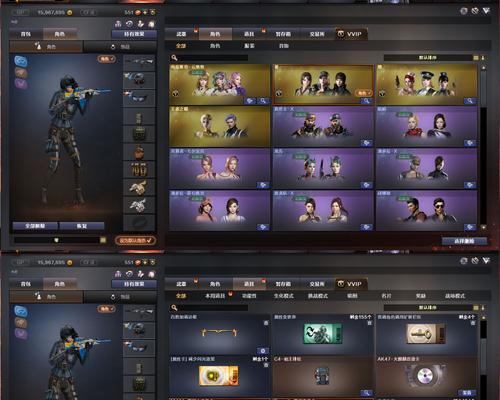Screen dimensions: 500x400
Task: Toggle orange check pill on selected gold card
Action: [x=363, y=93]
